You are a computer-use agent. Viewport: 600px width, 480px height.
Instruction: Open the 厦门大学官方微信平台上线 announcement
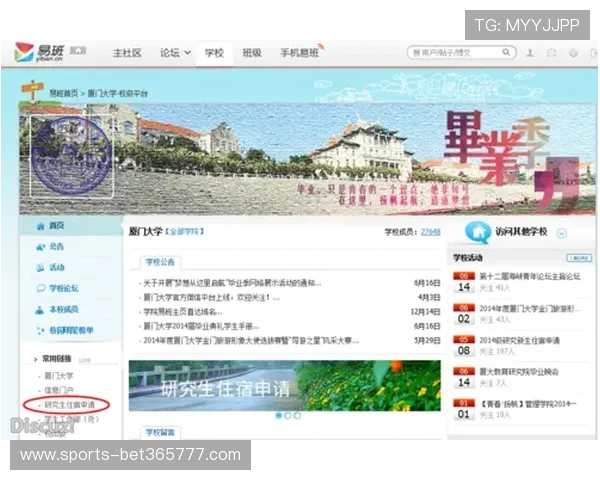[x=211, y=297]
